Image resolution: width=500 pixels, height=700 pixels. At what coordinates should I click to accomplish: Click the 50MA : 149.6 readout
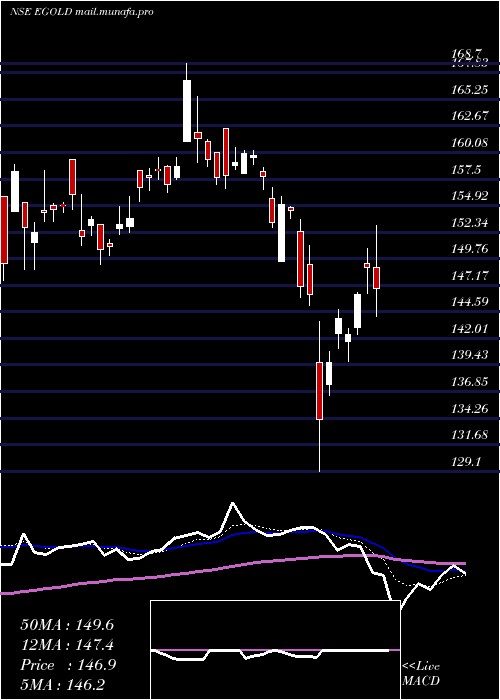[67, 625]
